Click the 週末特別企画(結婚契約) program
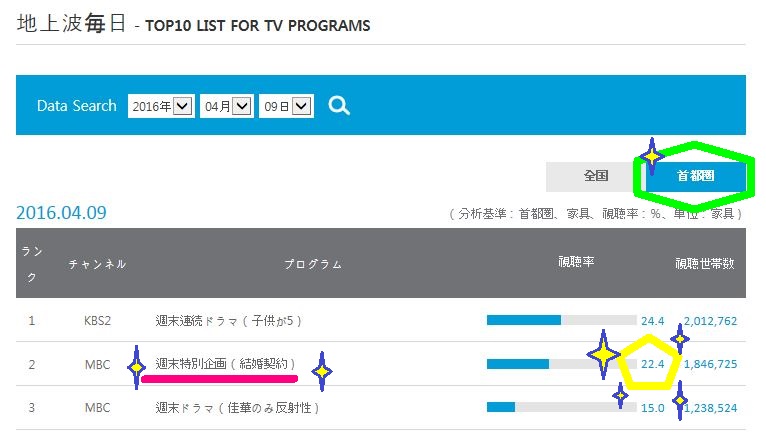766x436 pixels. (226, 364)
